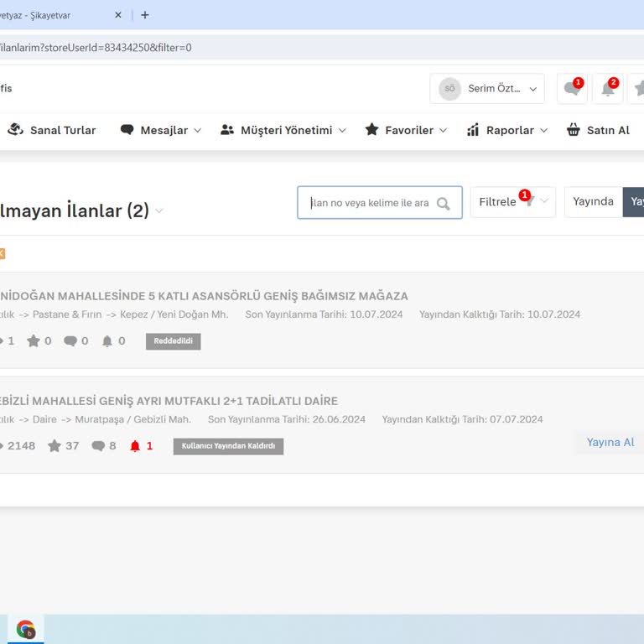Click the Mesajlar speech bubble icon

[127, 130]
